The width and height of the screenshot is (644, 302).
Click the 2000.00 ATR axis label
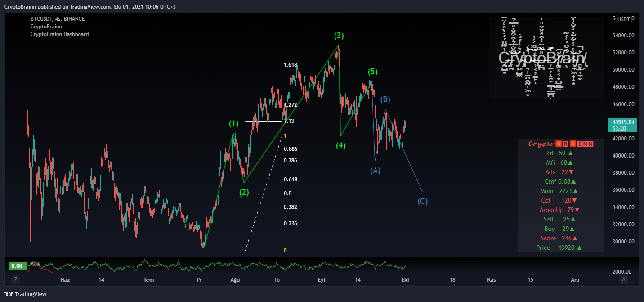[622, 272]
